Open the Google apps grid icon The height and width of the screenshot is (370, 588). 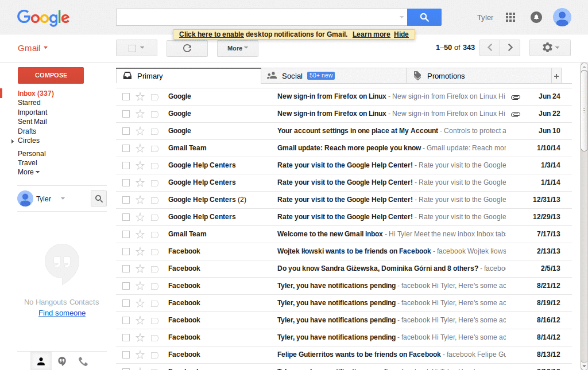[510, 17]
